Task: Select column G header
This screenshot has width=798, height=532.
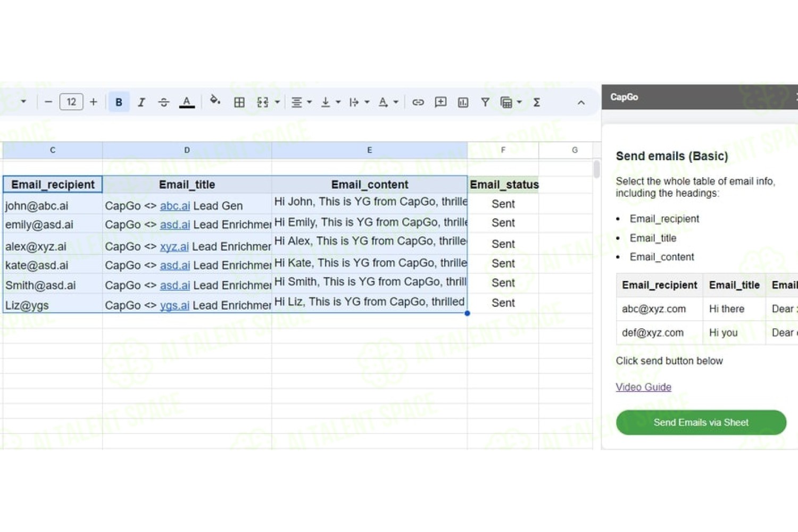Action: [x=566, y=151]
